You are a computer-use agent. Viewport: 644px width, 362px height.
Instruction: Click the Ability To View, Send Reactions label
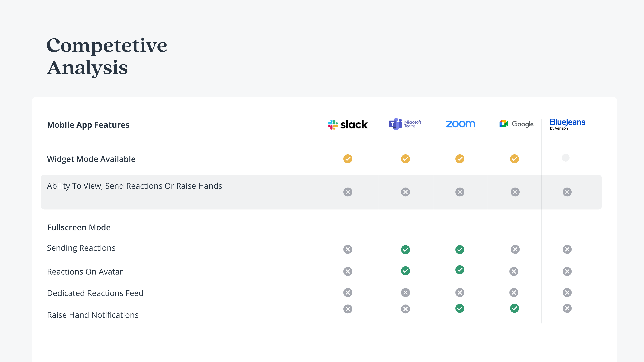pos(135,186)
